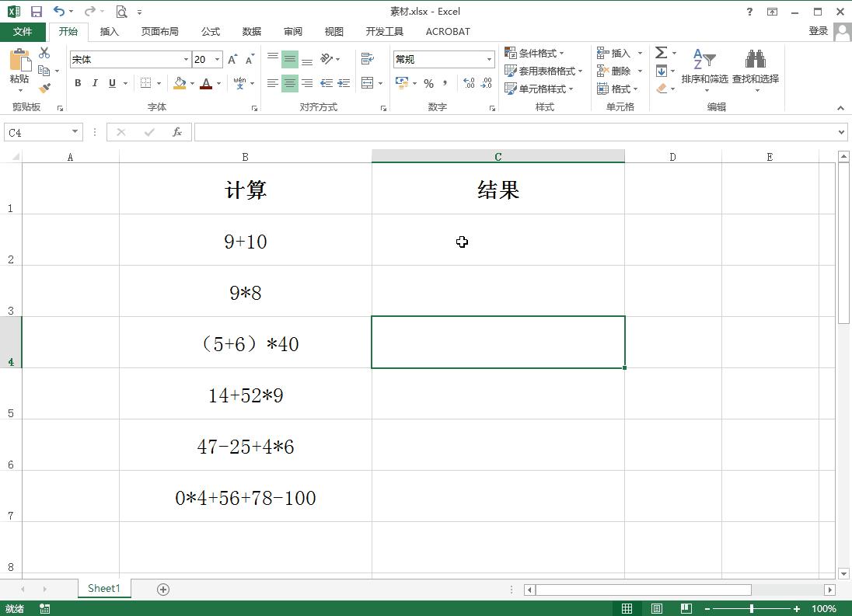Toggle Underline formatting
The width and height of the screenshot is (852, 616).
pos(112,83)
